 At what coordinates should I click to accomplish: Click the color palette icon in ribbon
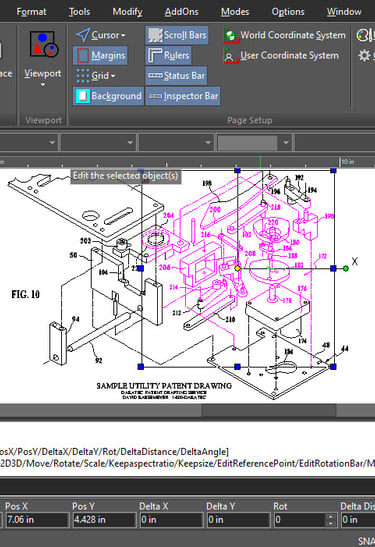[x=363, y=35]
